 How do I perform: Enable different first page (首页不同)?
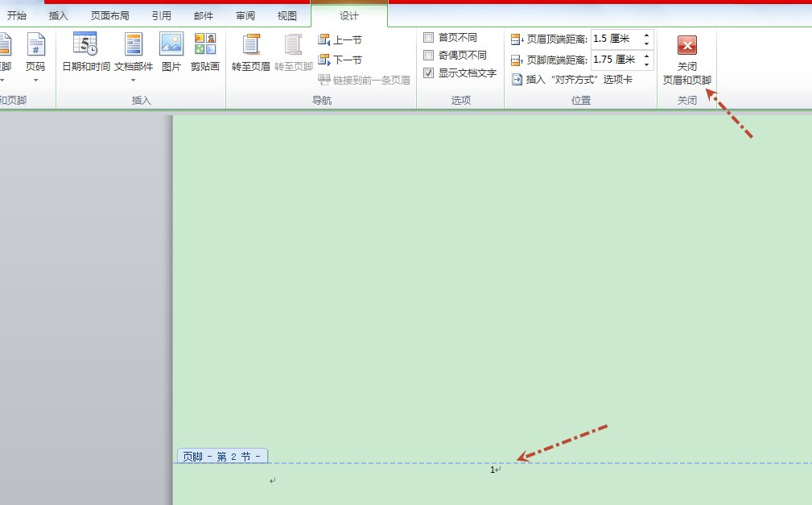428,37
